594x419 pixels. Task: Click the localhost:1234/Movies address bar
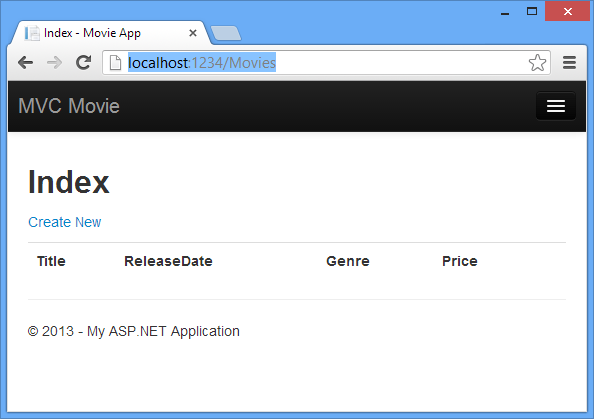[326, 63]
